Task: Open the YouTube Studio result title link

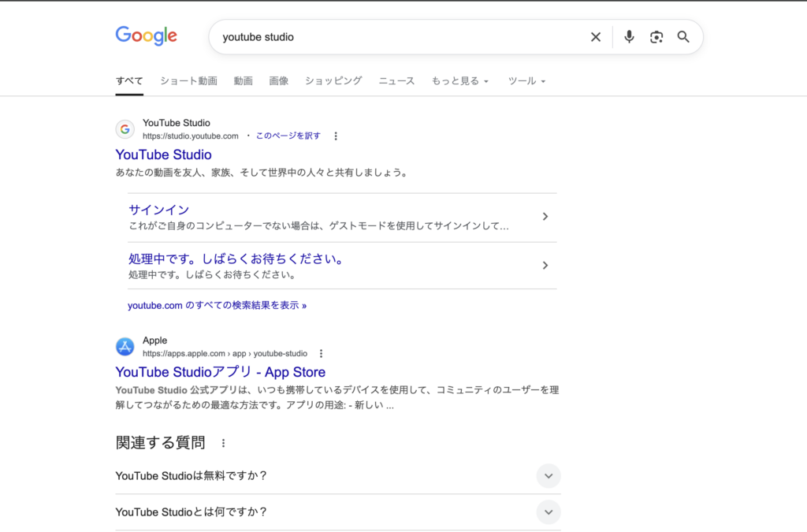Action: 163,154
